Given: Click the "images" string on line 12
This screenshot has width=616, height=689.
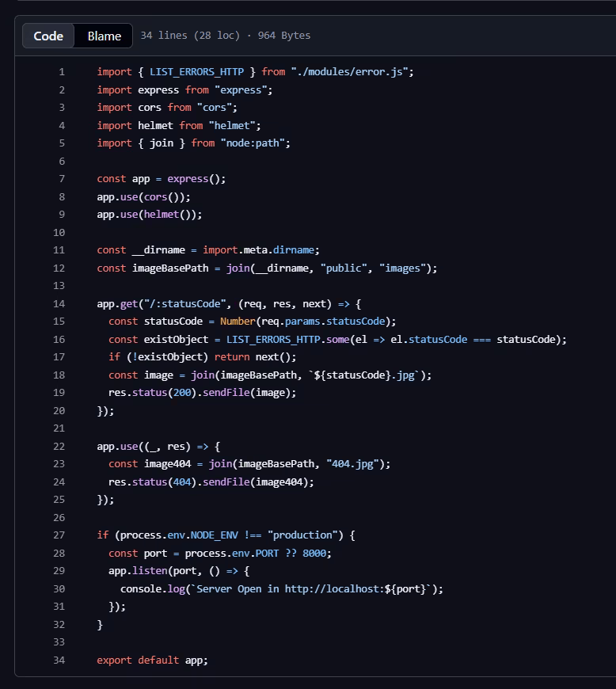Looking at the screenshot, I should [402, 268].
